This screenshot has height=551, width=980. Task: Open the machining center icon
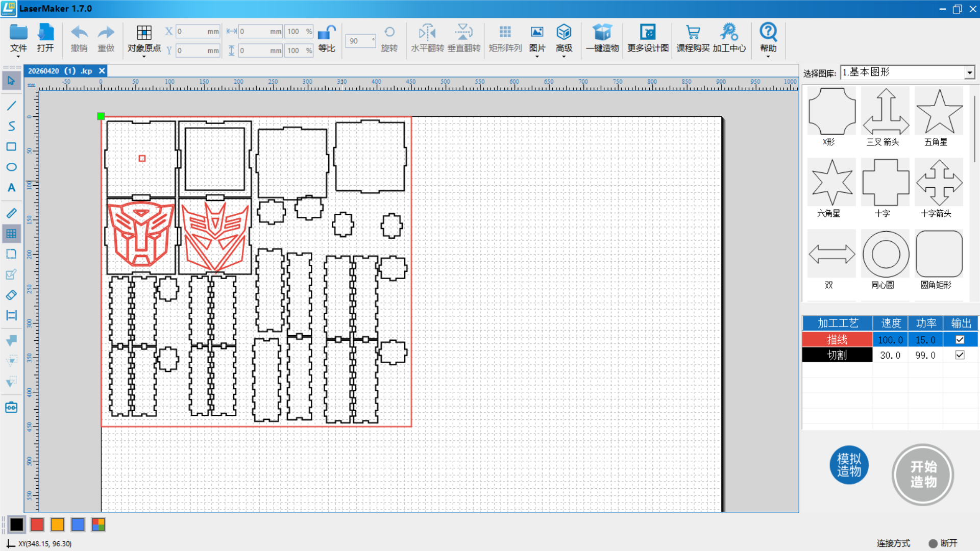click(x=729, y=32)
